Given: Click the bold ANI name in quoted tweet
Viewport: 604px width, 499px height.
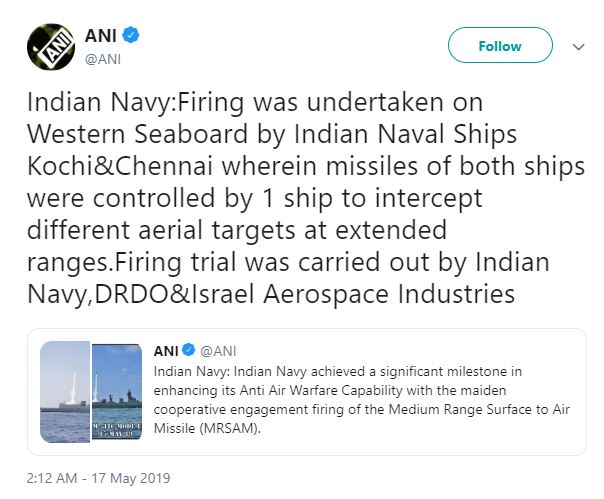Looking at the screenshot, I should point(167,350).
